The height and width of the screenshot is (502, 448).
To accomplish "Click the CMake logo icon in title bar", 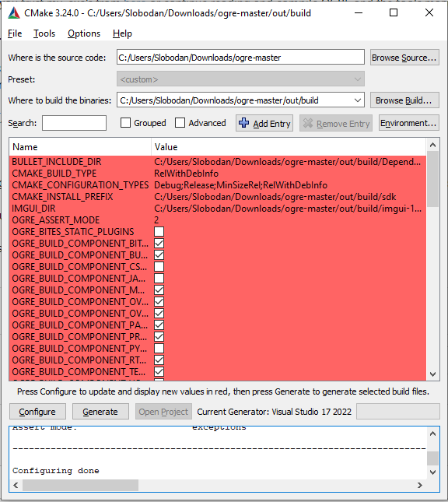I will [14, 12].
